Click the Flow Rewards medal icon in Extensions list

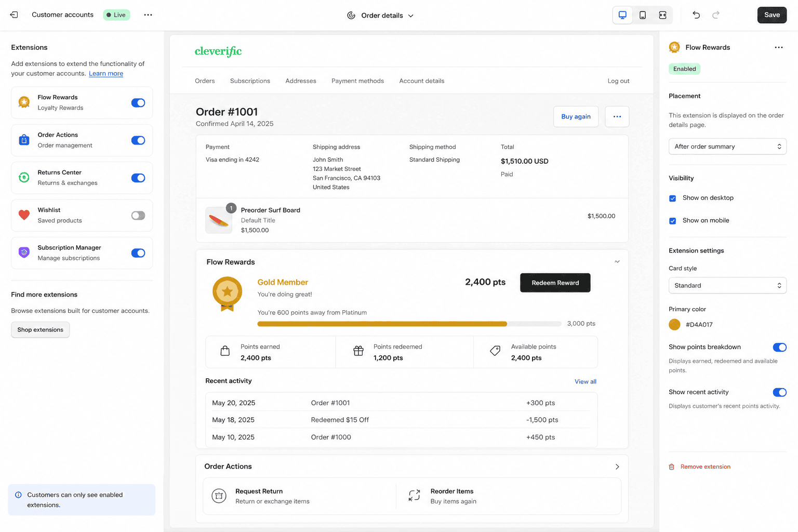coord(24,102)
